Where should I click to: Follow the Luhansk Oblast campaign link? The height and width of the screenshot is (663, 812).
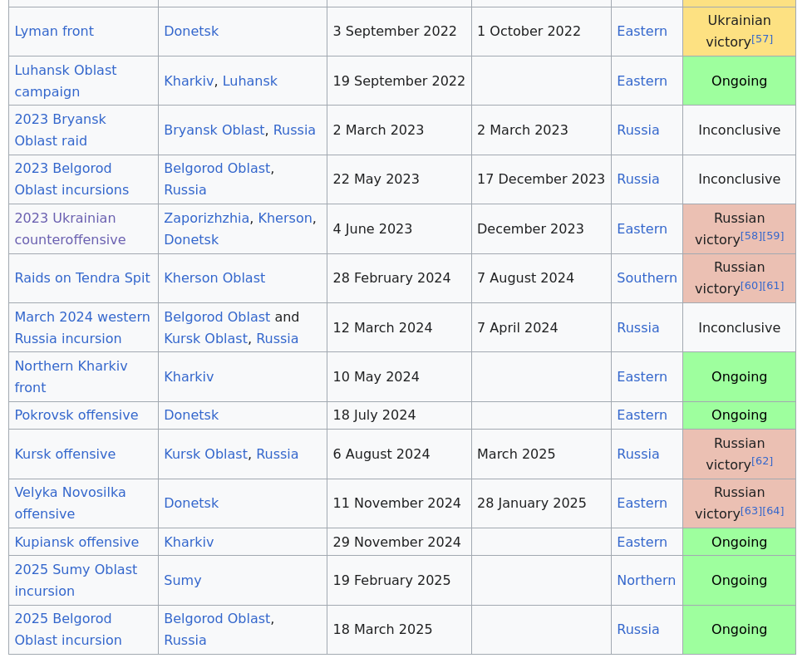[x=66, y=81]
